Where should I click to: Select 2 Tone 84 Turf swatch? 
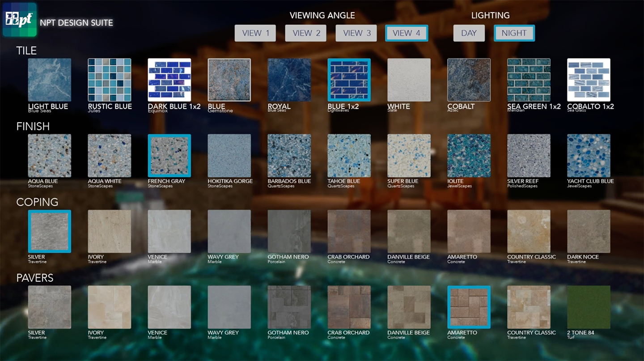[589, 307]
